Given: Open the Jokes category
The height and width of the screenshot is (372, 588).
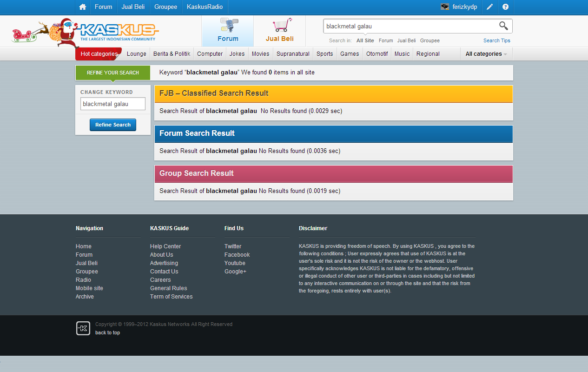Looking at the screenshot, I should click(237, 54).
